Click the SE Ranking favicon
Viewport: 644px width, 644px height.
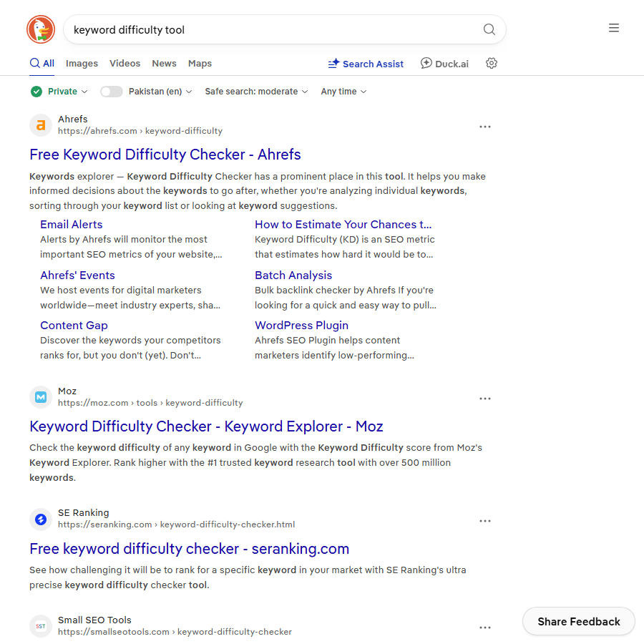[41, 519]
